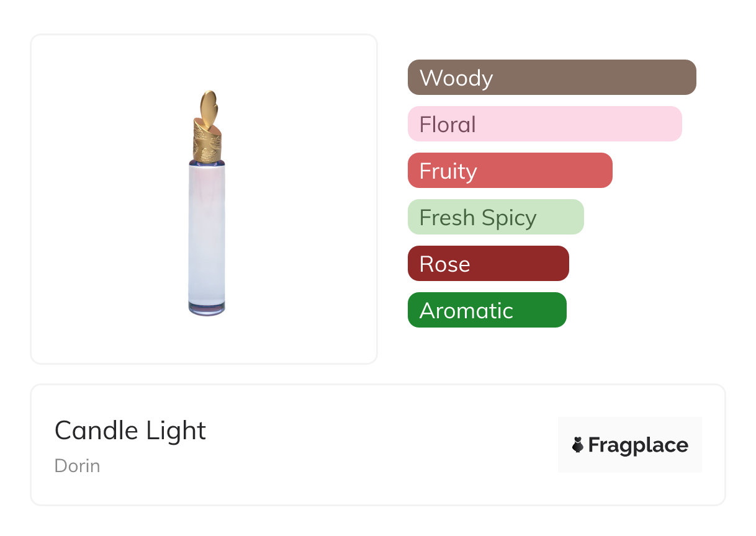Click the Dorin brand name
The width and height of the screenshot is (756, 536).
click(x=78, y=466)
